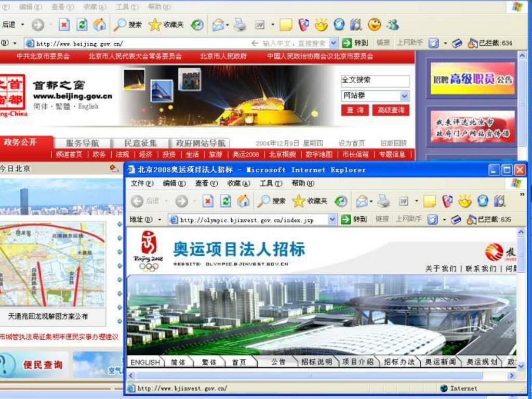Click the yellow note icon in the Olympic bidding toolbar
The height and width of the screenshot is (399, 532).
coord(430,202)
